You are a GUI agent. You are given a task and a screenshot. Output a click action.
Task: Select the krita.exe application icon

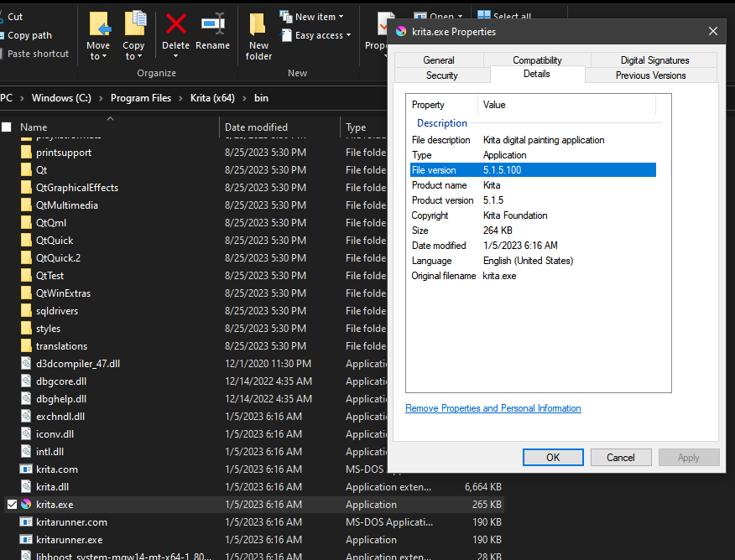pos(26,505)
